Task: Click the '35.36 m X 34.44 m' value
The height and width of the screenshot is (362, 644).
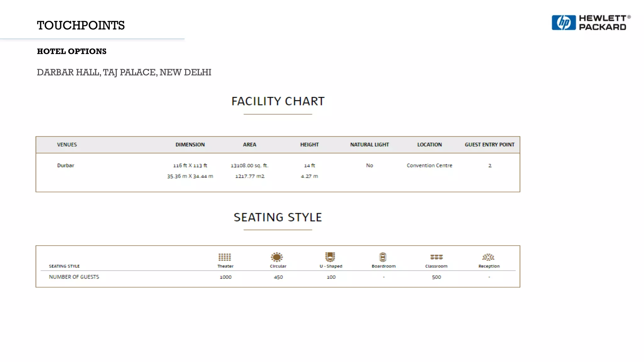Action: tap(190, 176)
